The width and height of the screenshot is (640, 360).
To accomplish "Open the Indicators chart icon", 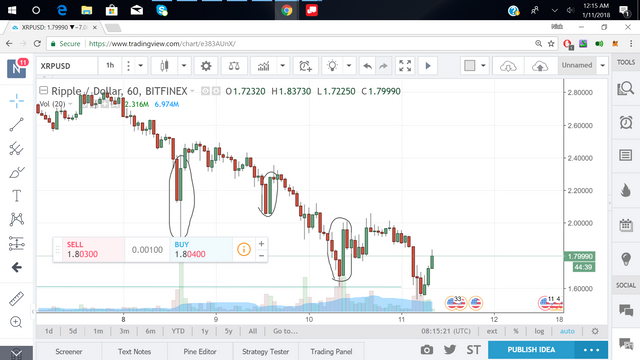I will (x=264, y=66).
